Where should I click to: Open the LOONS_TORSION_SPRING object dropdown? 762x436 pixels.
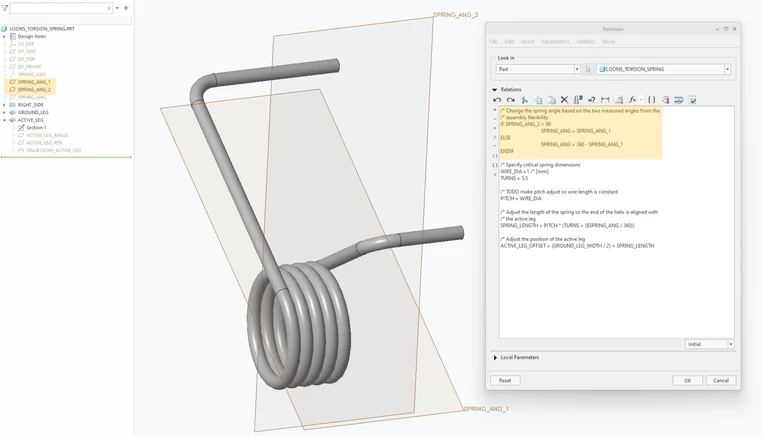[727, 69]
